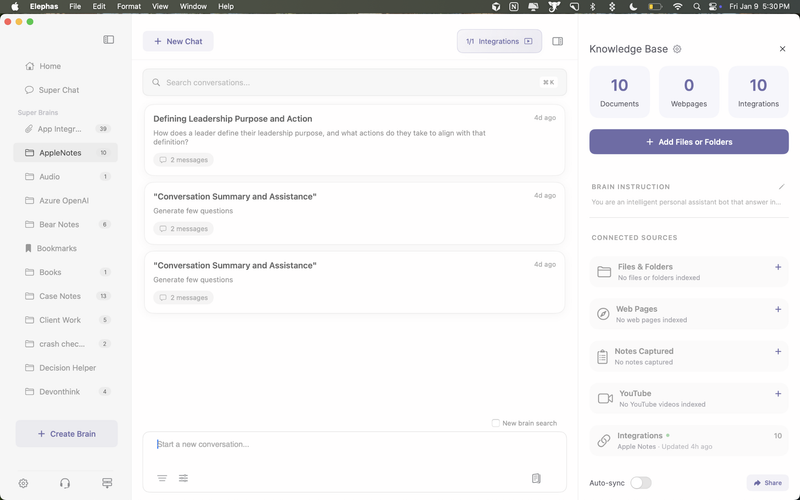The width and height of the screenshot is (800, 500).
Task: Select the Bear Notes brain
Action: [65, 224]
